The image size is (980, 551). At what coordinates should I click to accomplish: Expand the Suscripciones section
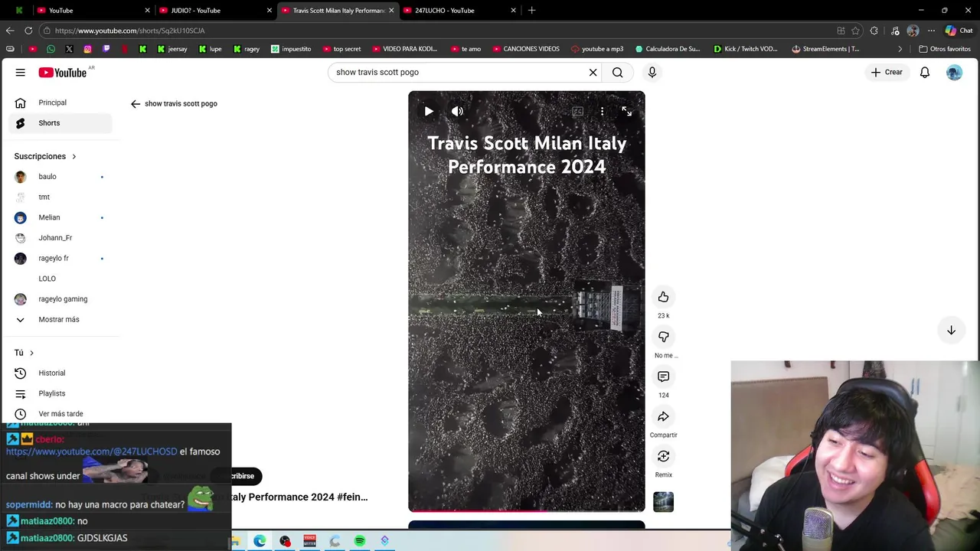[x=45, y=156]
